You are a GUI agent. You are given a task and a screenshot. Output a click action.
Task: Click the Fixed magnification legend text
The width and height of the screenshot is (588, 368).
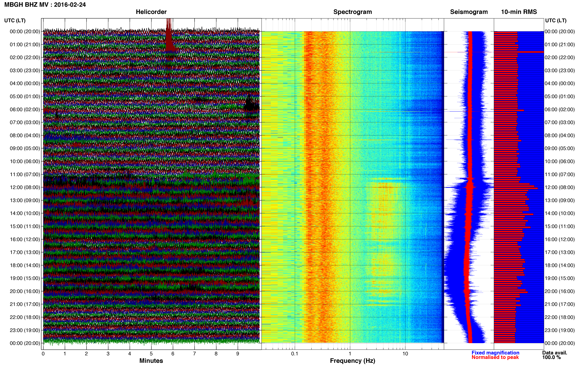(x=495, y=353)
